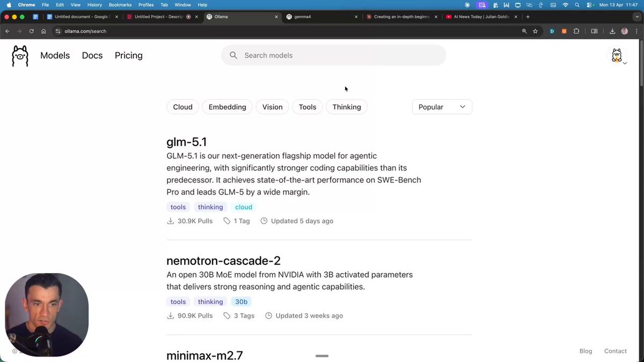Open the glm-5.1 model page
This screenshot has width=644, height=362.
pos(186,142)
